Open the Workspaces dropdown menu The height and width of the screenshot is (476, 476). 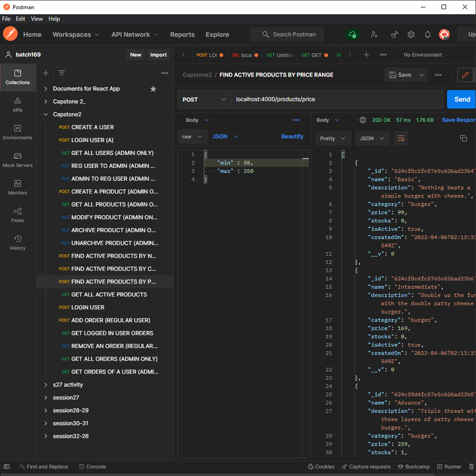tap(76, 35)
